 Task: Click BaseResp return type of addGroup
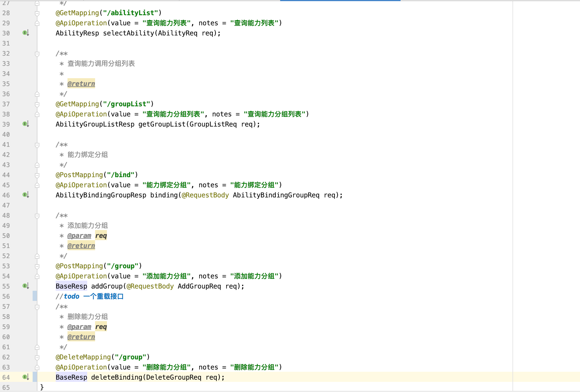tap(71, 286)
